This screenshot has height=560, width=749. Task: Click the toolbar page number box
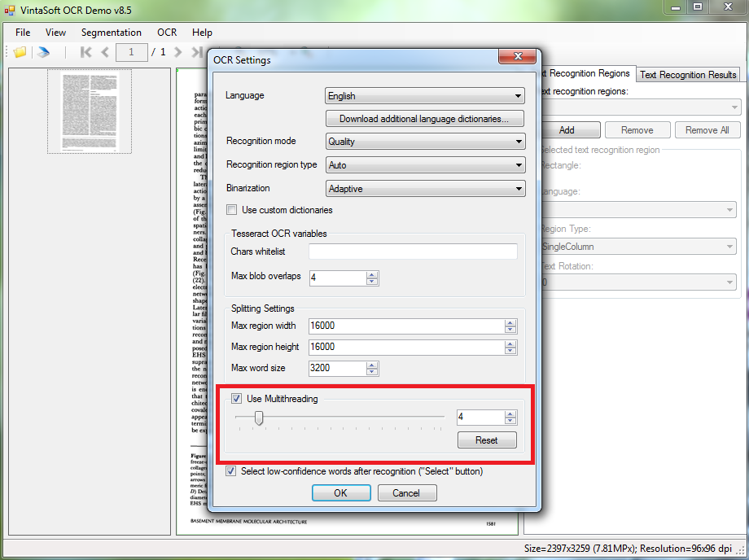click(x=131, y=52)
